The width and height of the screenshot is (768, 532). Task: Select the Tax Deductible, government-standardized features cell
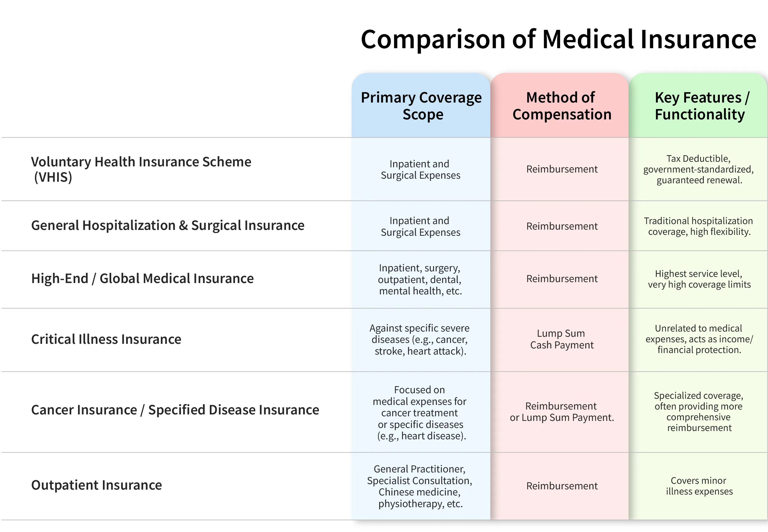(699, 169)
